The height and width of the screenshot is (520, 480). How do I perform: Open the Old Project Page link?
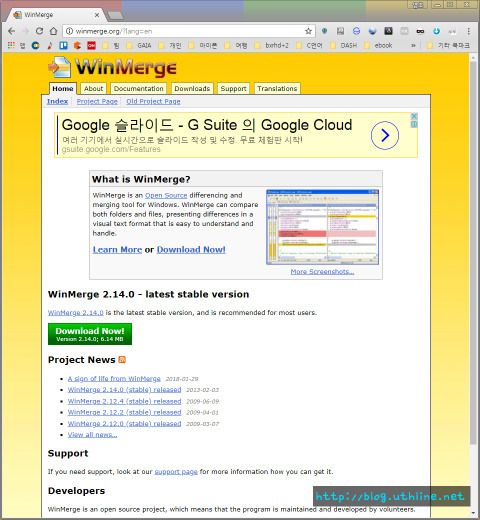coord(153,101)
